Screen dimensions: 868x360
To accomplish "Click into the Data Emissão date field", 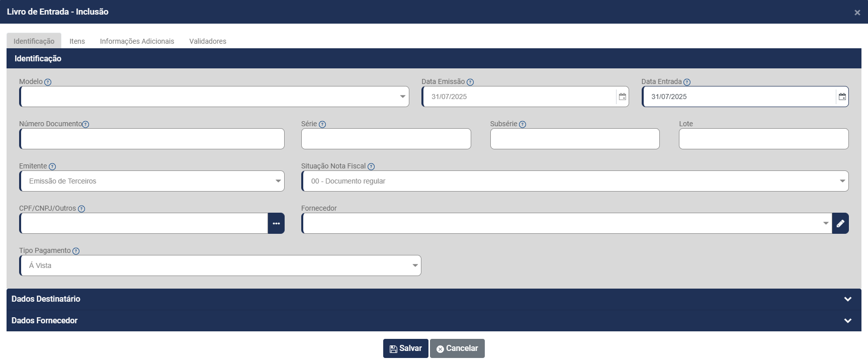I will 519,97.
